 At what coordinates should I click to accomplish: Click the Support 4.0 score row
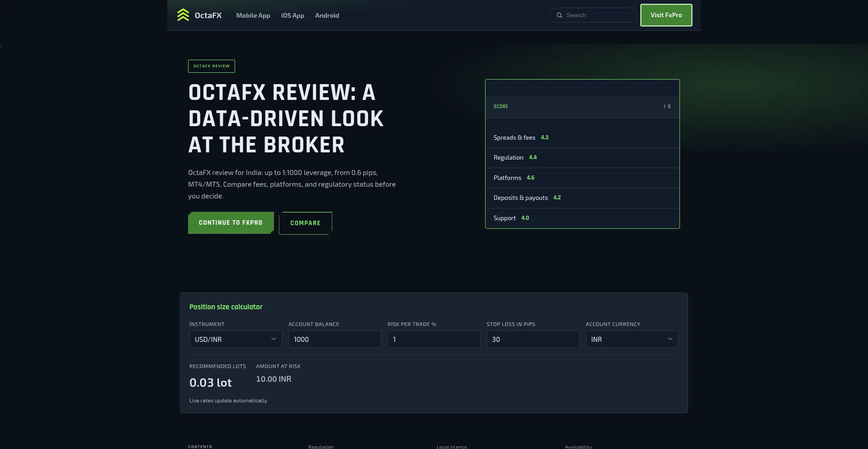pos(582,218)
